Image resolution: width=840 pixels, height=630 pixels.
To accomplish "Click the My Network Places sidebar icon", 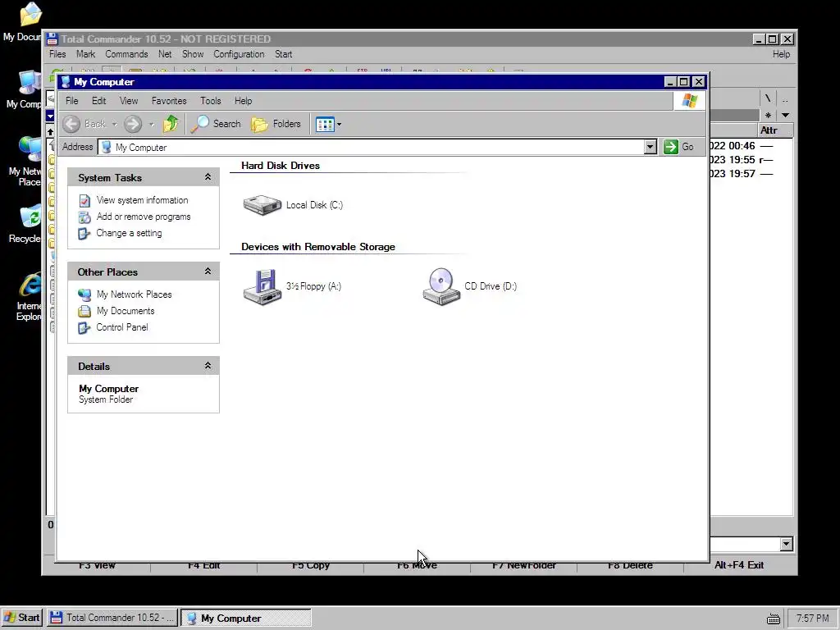I will click(x=84, y=294).
